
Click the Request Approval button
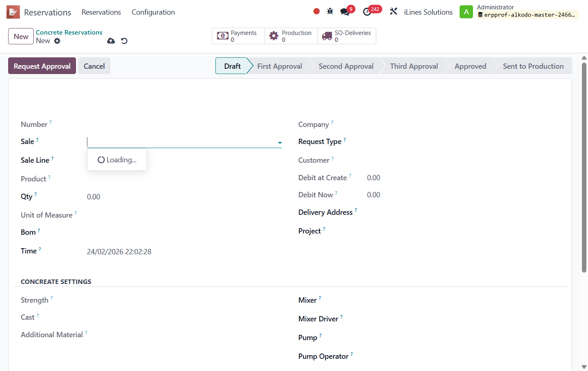pyautogui.click(x=42, y=66)
